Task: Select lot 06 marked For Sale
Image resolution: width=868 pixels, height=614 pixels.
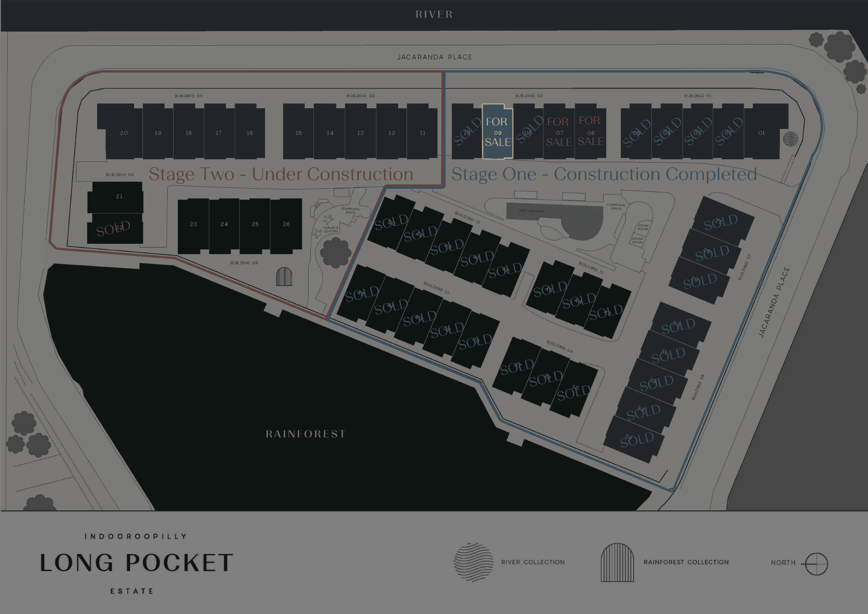Action: [590, 132]
